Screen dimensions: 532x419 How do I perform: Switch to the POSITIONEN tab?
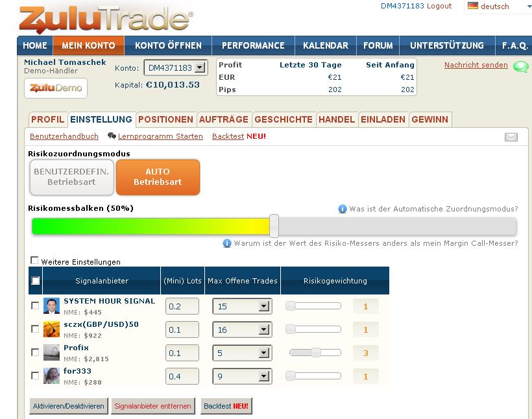coord(165,119)
